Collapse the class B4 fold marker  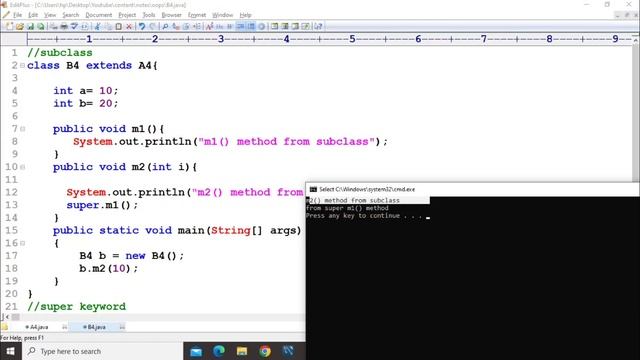[22, 65]
